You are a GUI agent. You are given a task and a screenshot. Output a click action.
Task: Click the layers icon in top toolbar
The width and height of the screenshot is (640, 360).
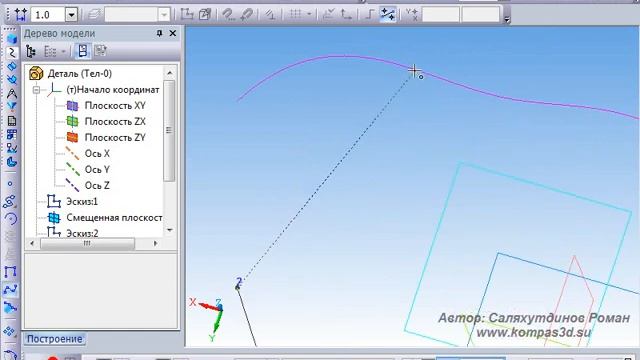pyautogui.click(x=94, y=15)
